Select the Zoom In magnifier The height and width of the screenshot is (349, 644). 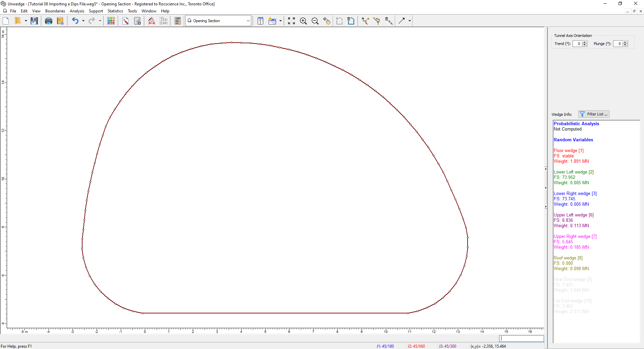coord(303,21)
